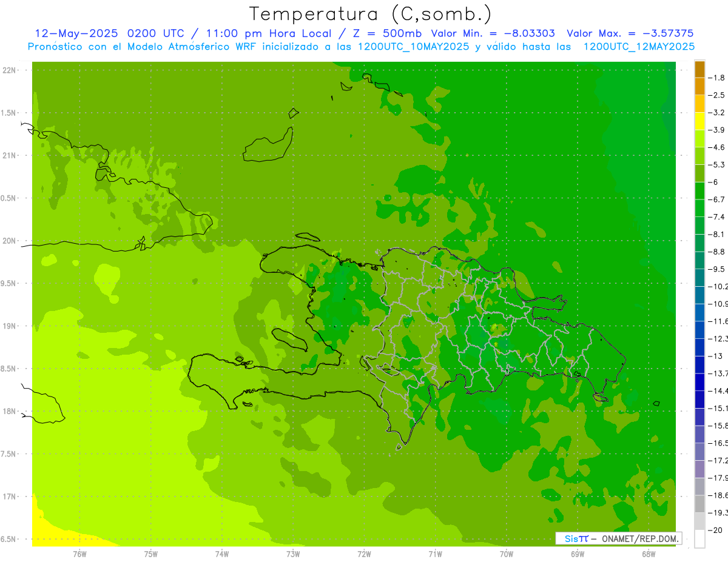Click 'Valor Max. = -3.57375' text
Screen dimensions: 728x562
630,33
